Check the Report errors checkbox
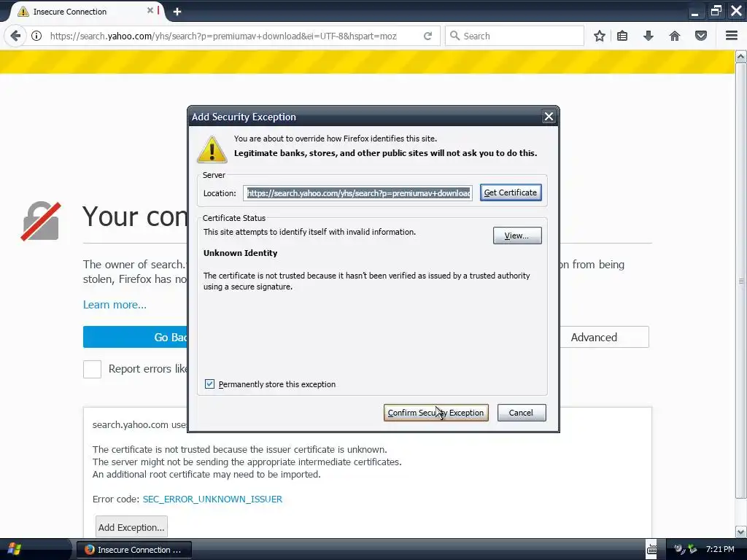Screen dimensions: 747x560 tap(92, 369)
